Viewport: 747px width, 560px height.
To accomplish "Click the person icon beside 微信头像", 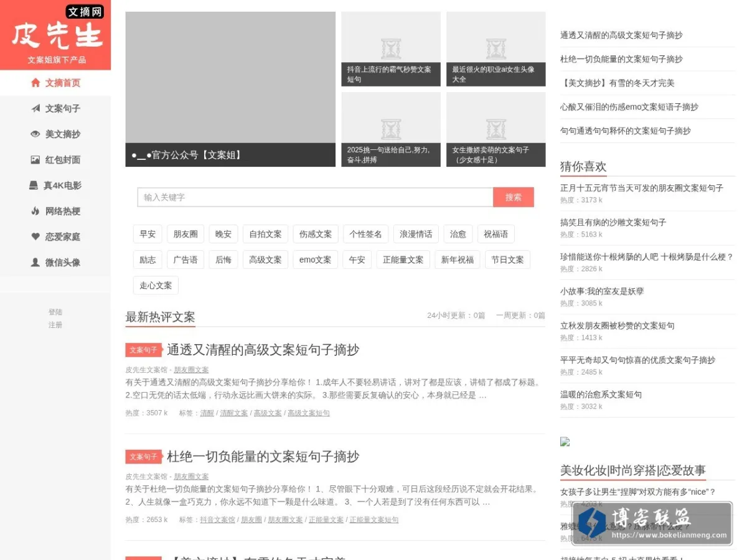I will point(35,263).
